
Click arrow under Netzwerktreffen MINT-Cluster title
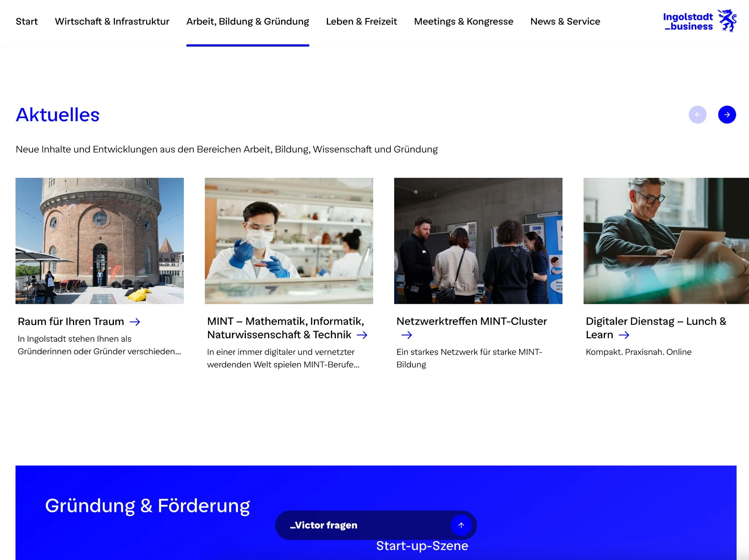tap(407, 335)
